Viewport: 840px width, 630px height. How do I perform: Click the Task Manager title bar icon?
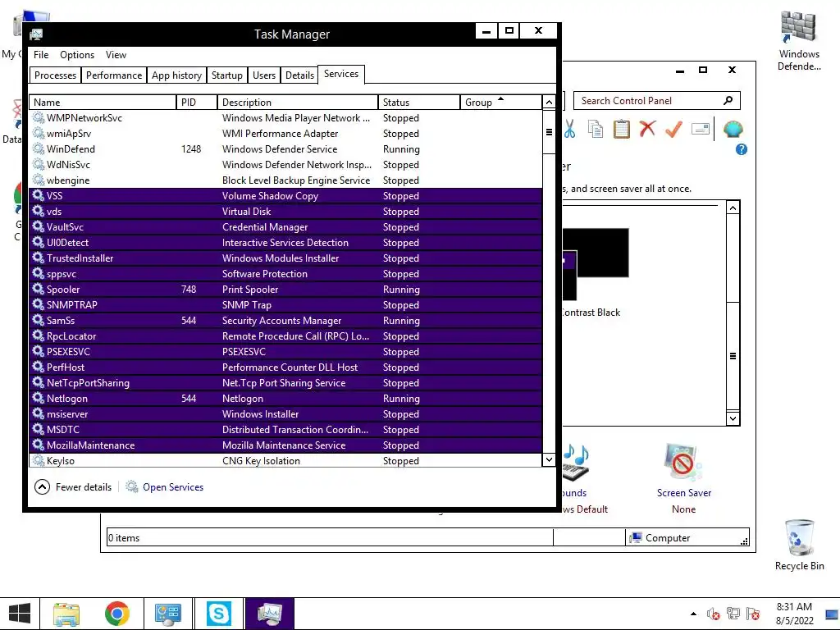pos(36,34)
